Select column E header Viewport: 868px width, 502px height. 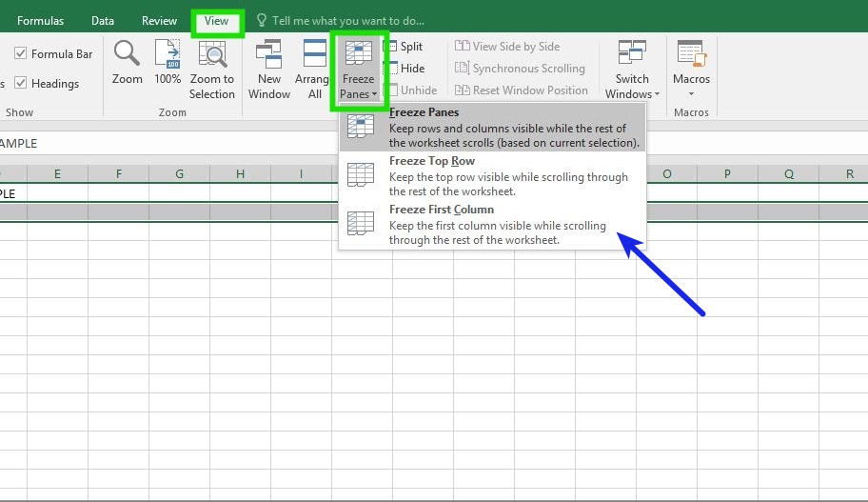coord(57,174)
